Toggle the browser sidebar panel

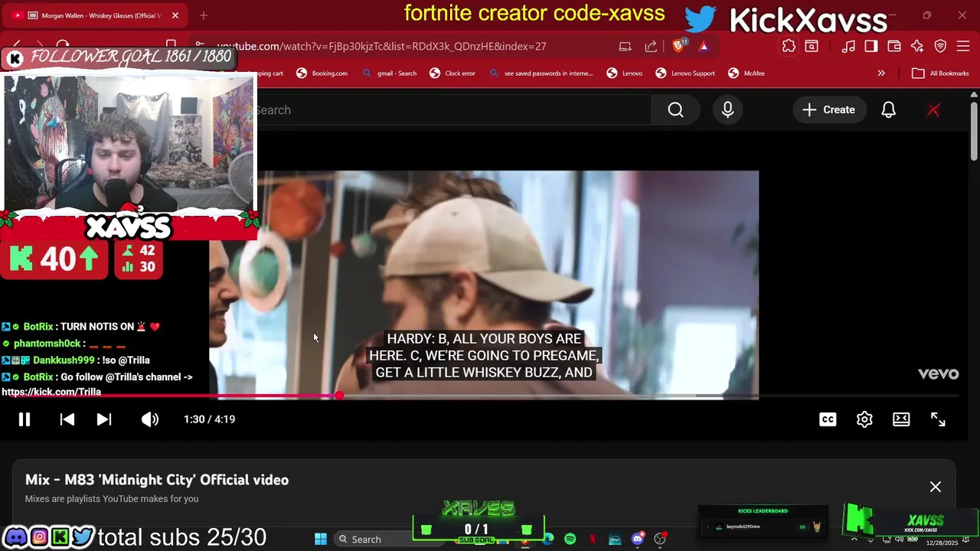[x=871, y=46]
